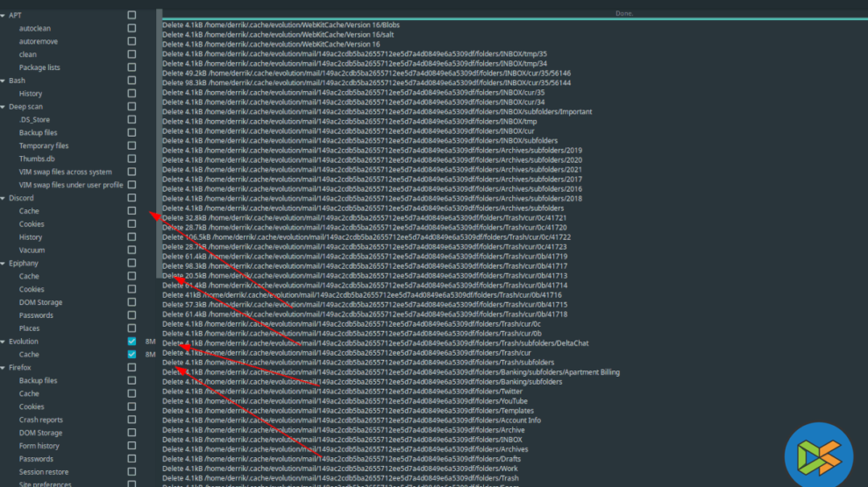This screenshot has width=868, height=487.
Task: Collapse the APT category
Action: pyautogui.click(x=3, y=16)
